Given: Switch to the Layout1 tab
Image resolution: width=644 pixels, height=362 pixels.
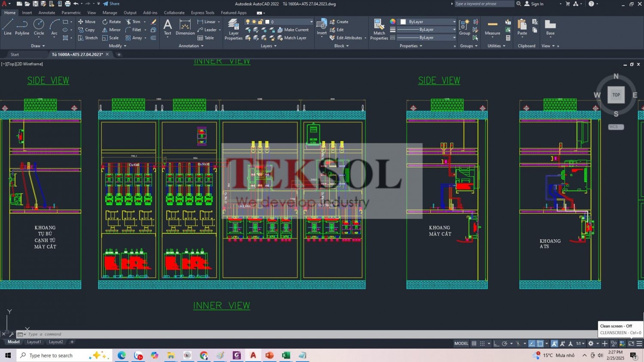Looking at the screenshot, I should point(34,342).
